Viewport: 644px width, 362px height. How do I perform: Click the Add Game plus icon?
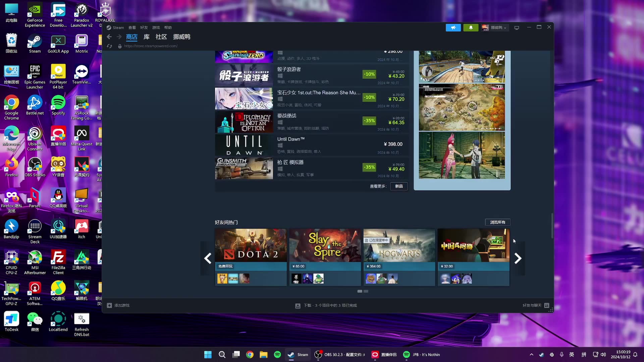pos(109,305)
